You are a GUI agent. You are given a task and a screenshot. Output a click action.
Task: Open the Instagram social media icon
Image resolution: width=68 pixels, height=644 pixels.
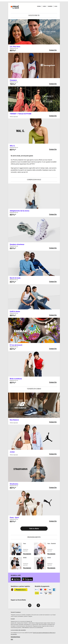(x=30, y=605)
